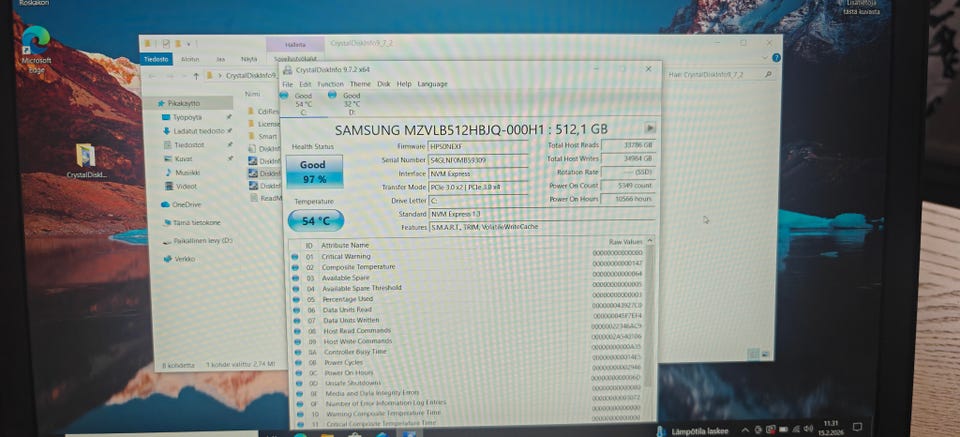The width and height of the screenshot is (960, 437).
Task: Click the Explorer search box Hae: CrystalDiskInfo
Action: coord(720,74)
